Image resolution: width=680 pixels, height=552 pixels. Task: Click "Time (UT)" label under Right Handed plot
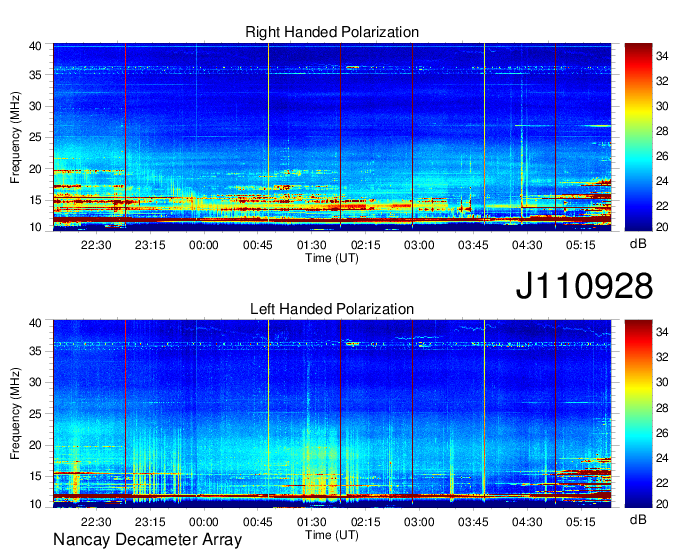(x=332, y=258)
